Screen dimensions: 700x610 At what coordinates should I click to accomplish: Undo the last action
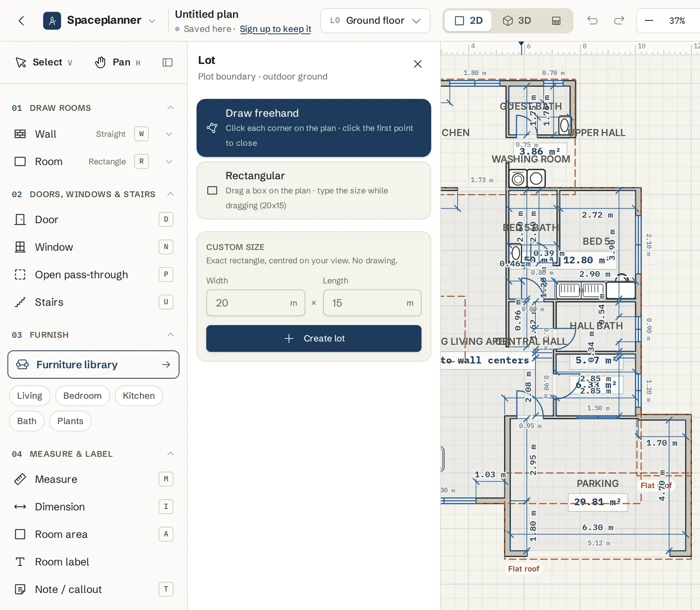pos(592,20)
